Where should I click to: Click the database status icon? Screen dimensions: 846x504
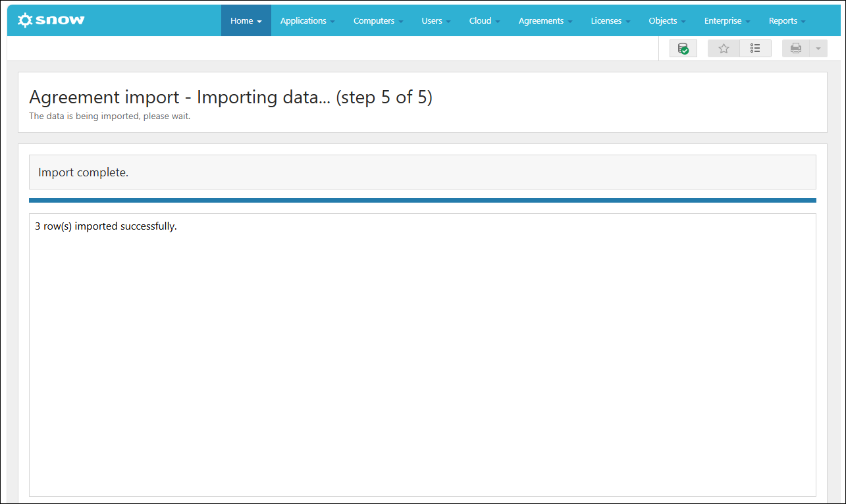pyautogui.click(x=683, y=49)
